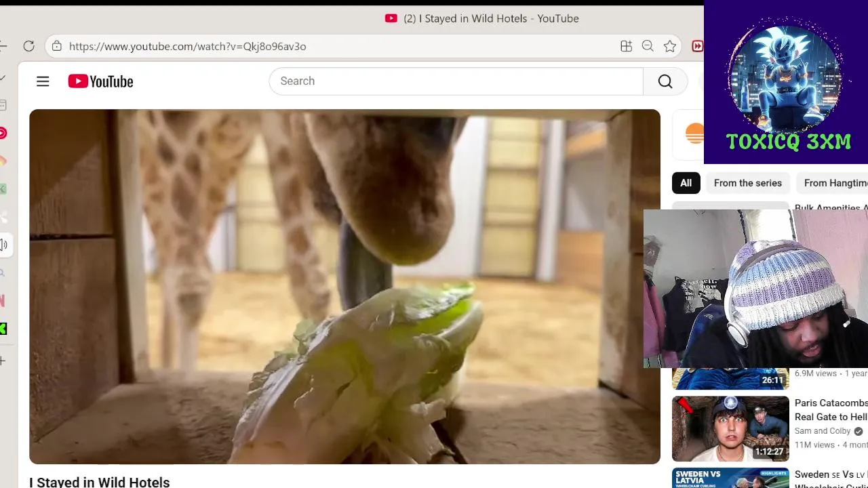Bookmark this page with the star icon
Image resolution: width=868 pixels, height=488 pixels.
[670, 46]
